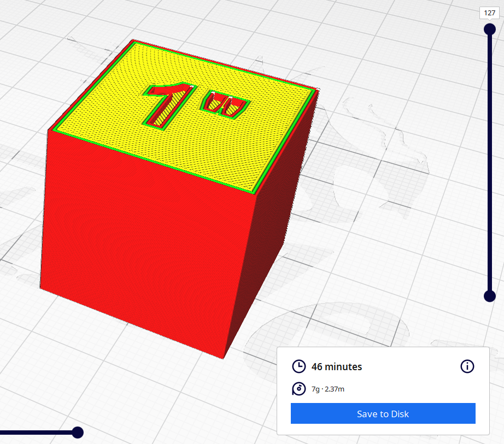Click the layer number field showing 127

click(x=490, y=13)
